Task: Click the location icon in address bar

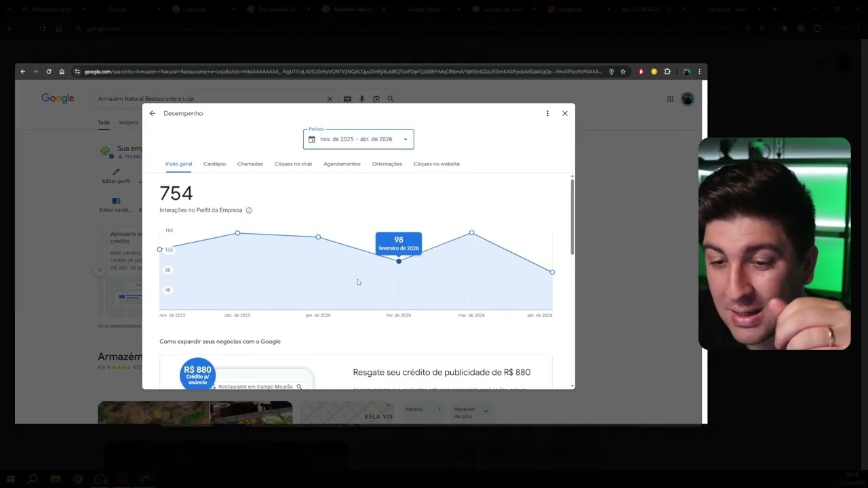Action: [x=611, y=72]
